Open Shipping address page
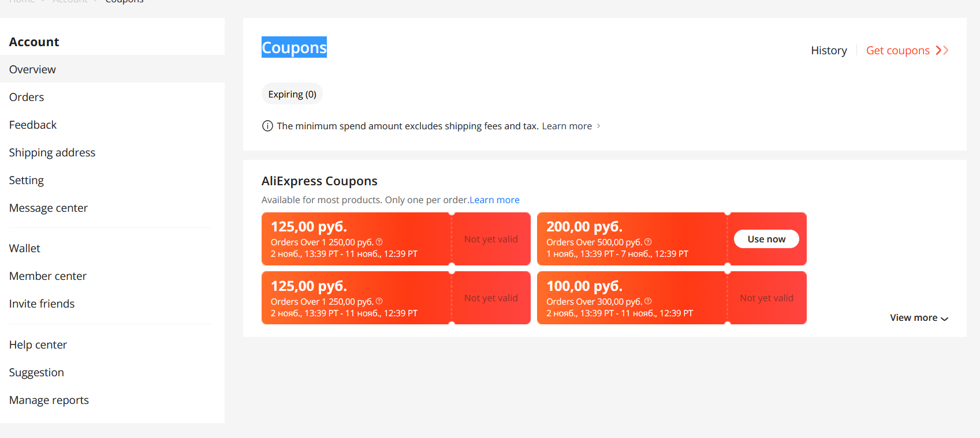The height and width of the screenshot is (438, 980). [x=52, y=152]
